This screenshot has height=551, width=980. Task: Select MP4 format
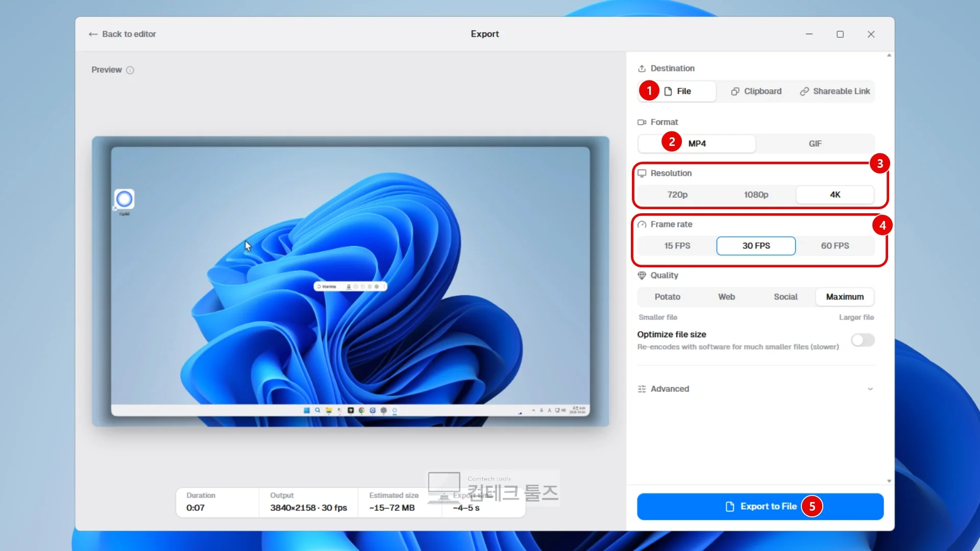[x=697, y=144]
